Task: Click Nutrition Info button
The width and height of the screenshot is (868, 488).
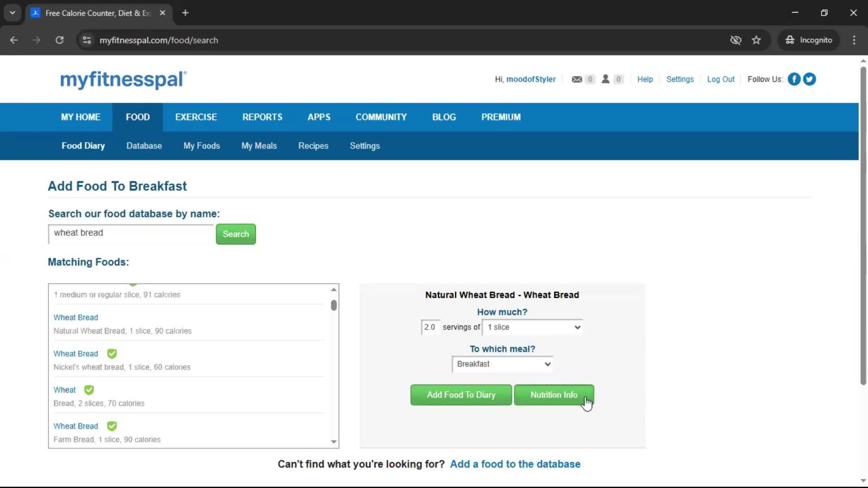Action: (x=554, y=395)
